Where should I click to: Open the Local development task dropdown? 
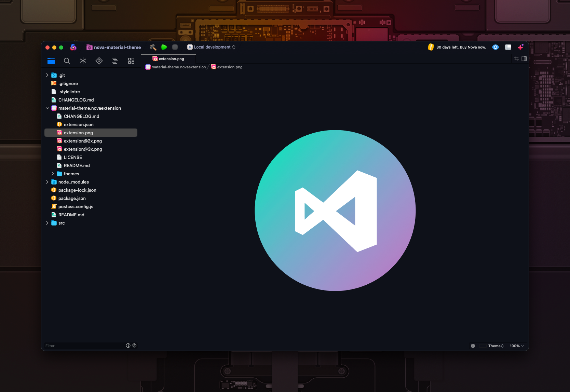click(212, 47)
